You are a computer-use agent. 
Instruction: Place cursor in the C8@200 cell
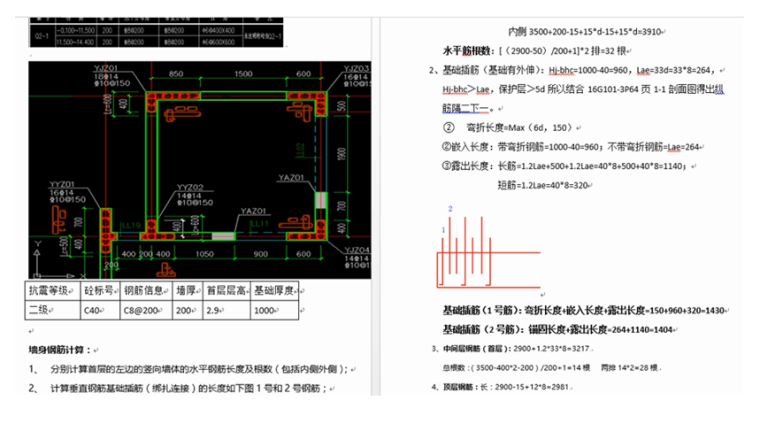point(144,311)
